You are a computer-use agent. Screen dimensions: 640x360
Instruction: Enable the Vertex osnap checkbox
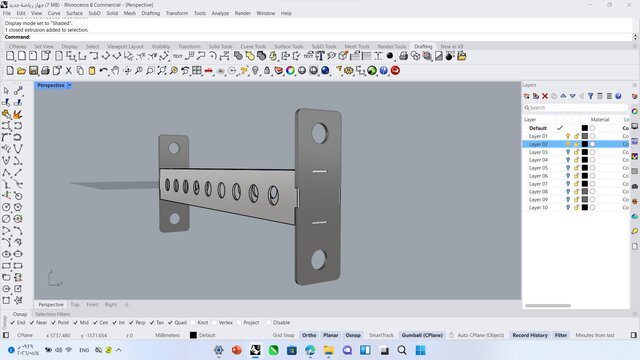[214, 322]
